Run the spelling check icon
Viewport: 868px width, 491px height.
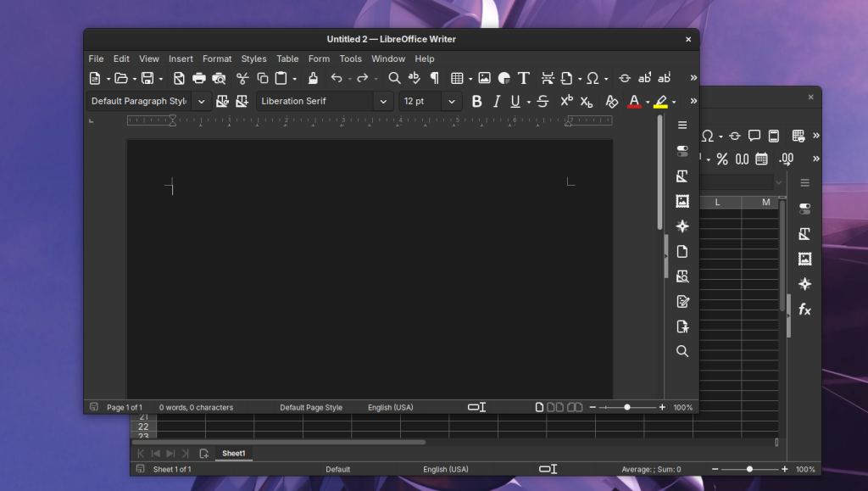click(414, 78)
